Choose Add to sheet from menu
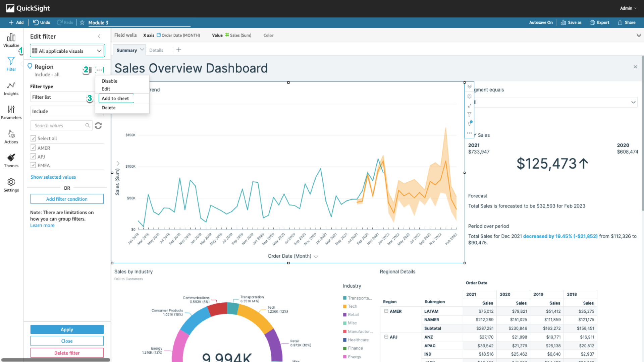644x362 pixels. 116,98
